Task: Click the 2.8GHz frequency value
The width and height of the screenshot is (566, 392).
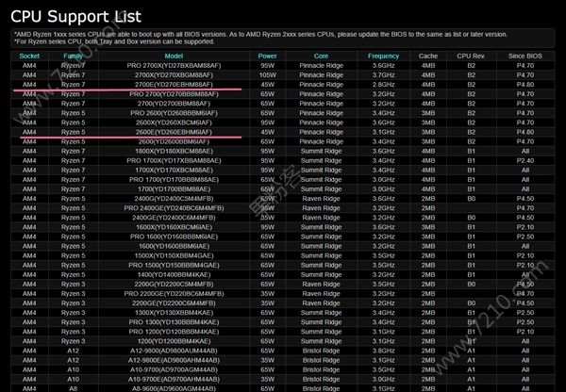Action: [x=383, y=85]
